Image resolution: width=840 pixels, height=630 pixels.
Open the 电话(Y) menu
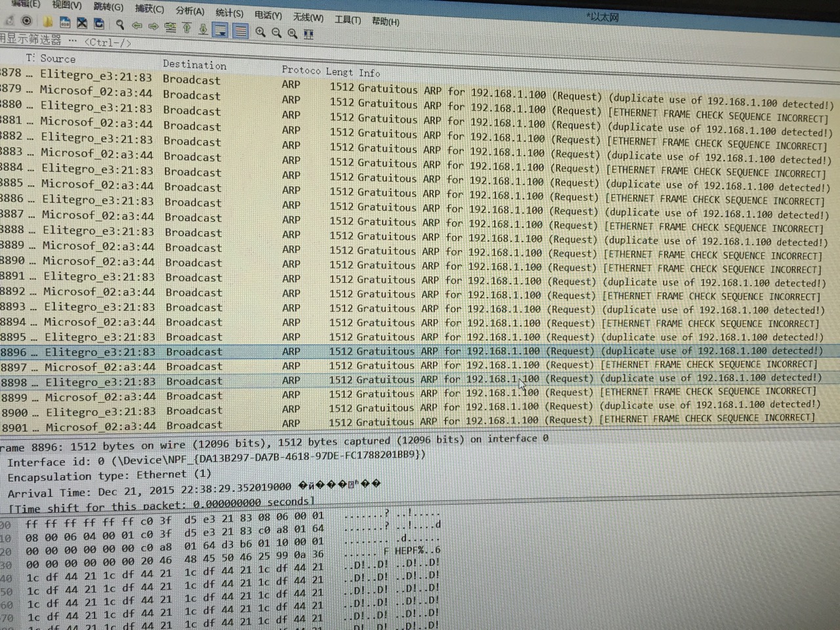[x=268, y=14]
